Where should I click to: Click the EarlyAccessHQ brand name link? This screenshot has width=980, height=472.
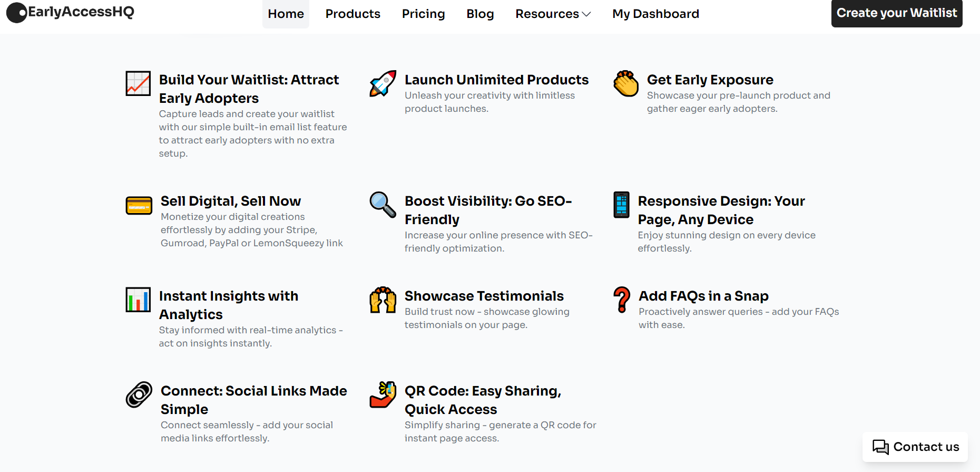pyautogui.click(x=81, y=12)
